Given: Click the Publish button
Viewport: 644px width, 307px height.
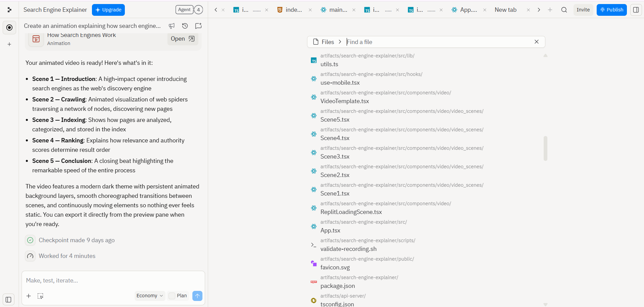Looking at the screenshot, I should tap(611, 10).
